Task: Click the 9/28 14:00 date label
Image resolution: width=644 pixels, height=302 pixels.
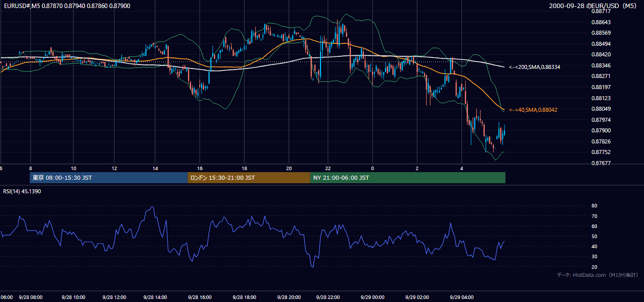Action: [155, 297]
